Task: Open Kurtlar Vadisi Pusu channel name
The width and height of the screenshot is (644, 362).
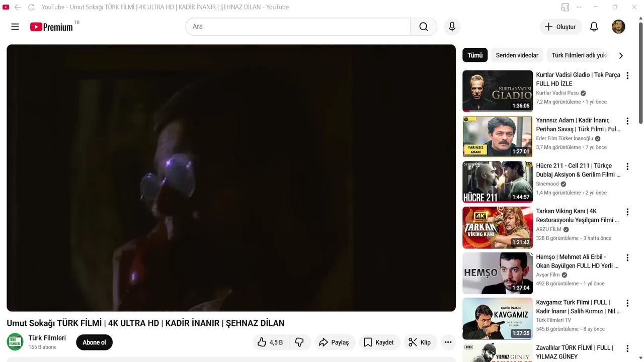Action: [557, 93]
